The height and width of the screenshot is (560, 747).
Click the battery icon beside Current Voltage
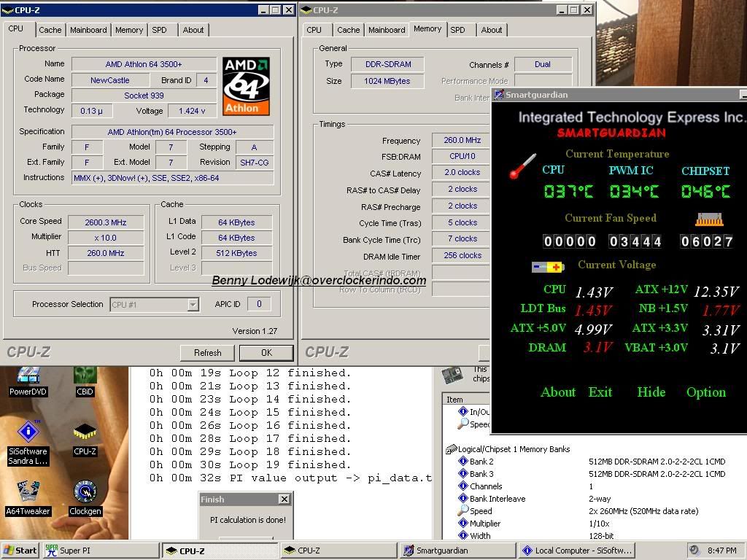548,267
